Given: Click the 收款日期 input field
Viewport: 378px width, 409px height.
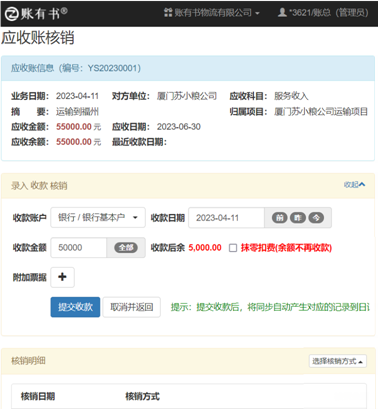Looking at the screenshot, I should (x=226, y=218).
